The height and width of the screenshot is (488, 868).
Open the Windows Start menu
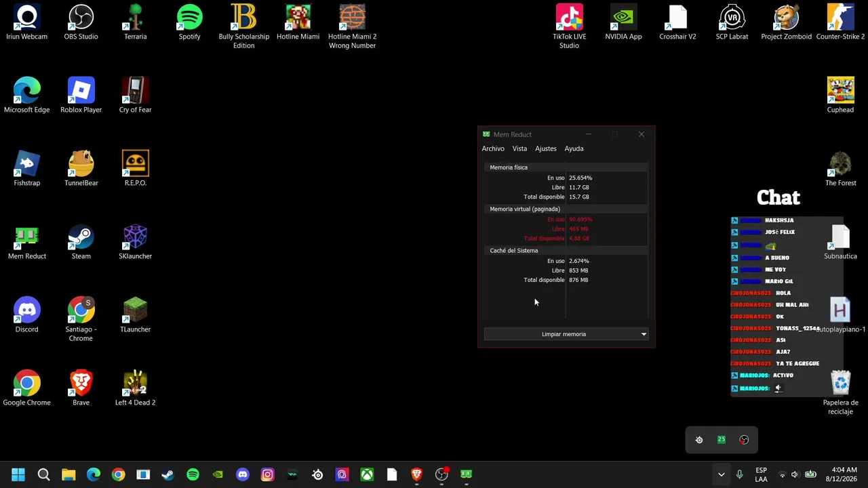click(18, 474)
